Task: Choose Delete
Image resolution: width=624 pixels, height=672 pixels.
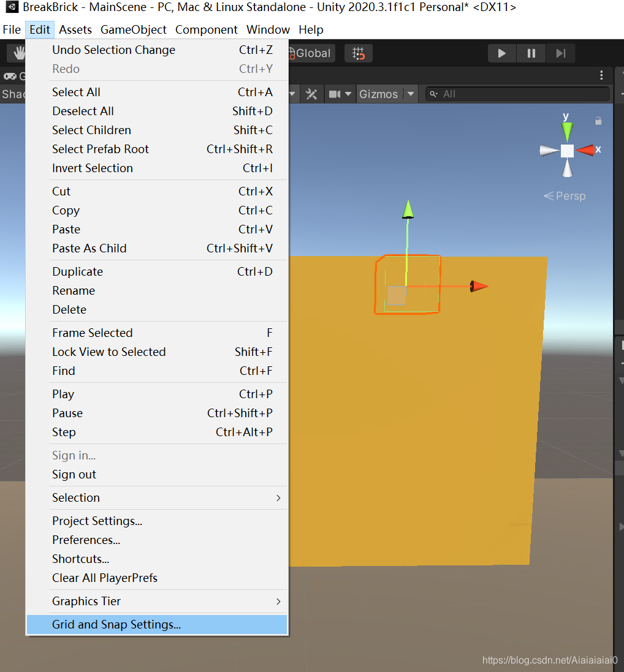Action: [x=157, y=309]
